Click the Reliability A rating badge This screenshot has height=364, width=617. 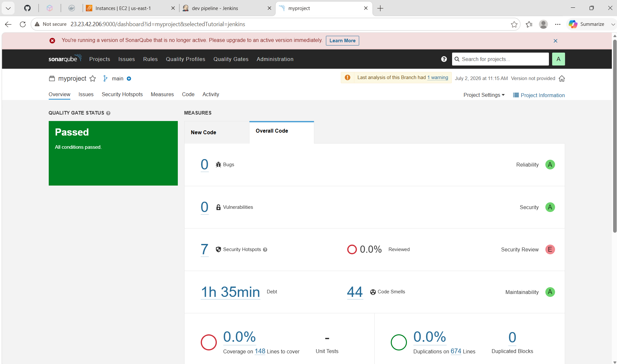tap(550, 165)
